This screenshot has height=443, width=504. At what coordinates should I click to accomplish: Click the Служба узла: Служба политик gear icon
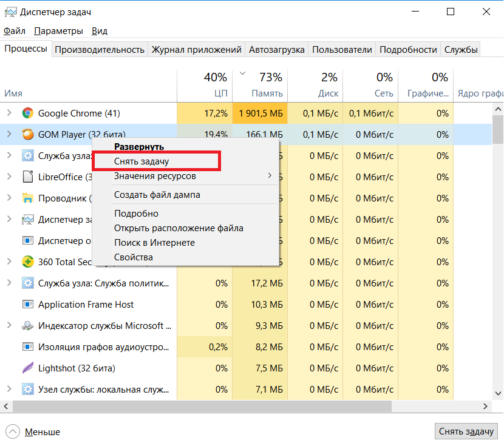pos(28,283)
